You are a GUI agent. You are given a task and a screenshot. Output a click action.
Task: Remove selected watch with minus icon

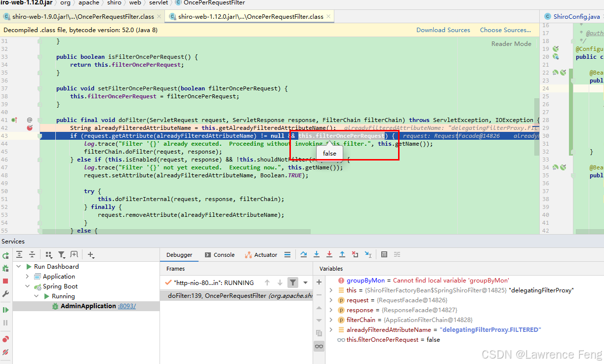click(319, 295)
